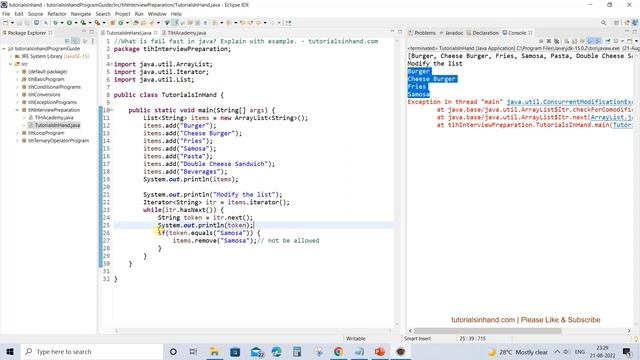Click the Smart Insert status bar entry
640x360 pixels.
click(417, 338)
